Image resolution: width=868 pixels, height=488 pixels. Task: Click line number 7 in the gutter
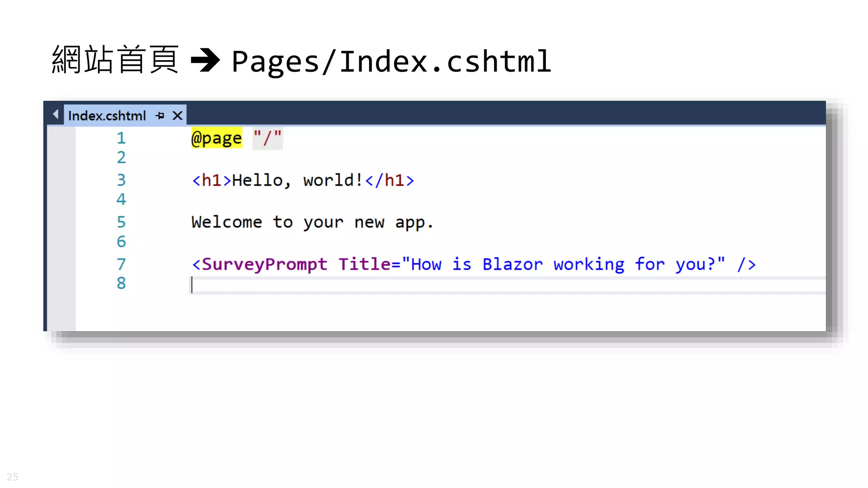[x=121, y=264]
